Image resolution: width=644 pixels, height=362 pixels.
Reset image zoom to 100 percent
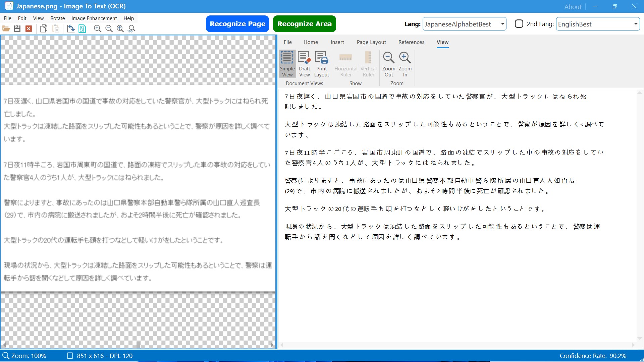[x=131, y=28]
